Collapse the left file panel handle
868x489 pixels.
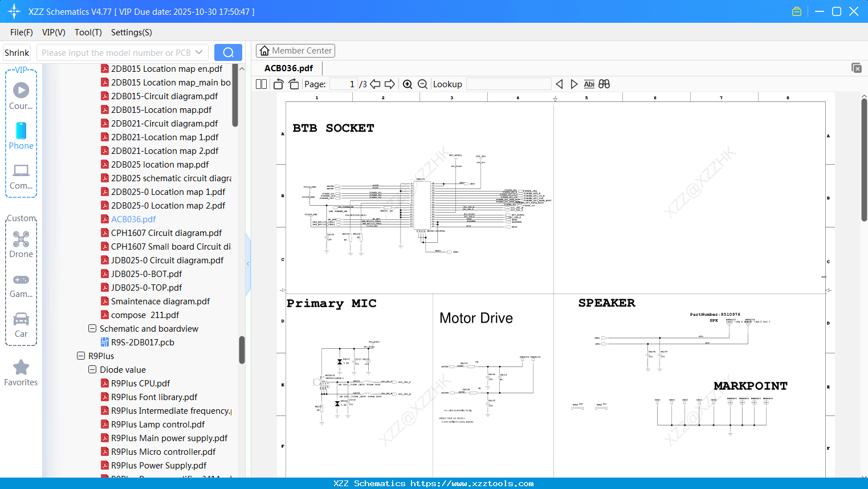(248, 264)
